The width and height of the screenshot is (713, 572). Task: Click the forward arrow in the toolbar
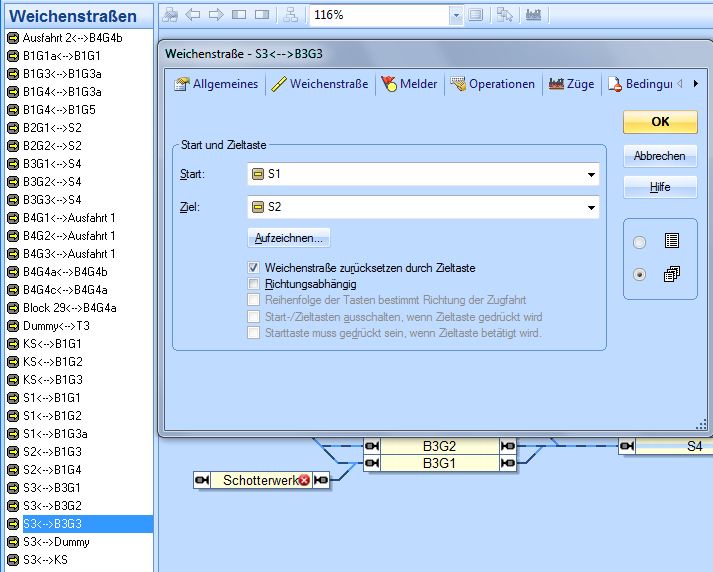click(215, 15)
